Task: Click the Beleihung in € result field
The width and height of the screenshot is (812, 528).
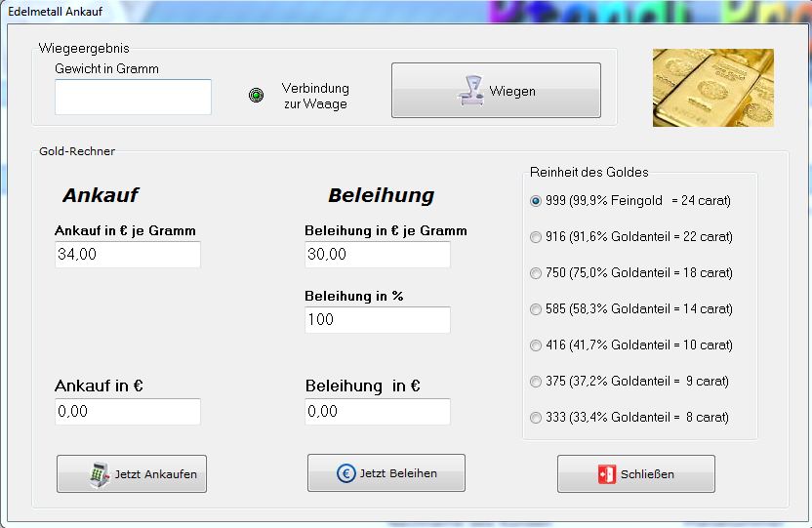Action: [378, 412]
